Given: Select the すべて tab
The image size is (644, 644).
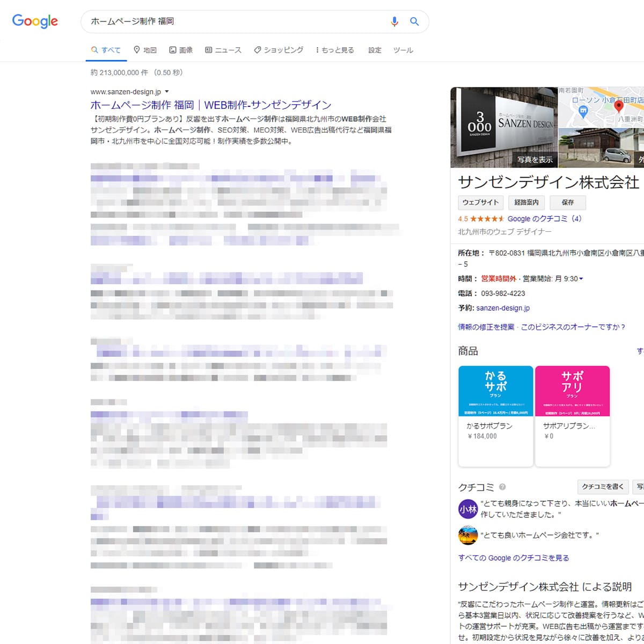Looking at the screenshot, I should tap(106, 50).
